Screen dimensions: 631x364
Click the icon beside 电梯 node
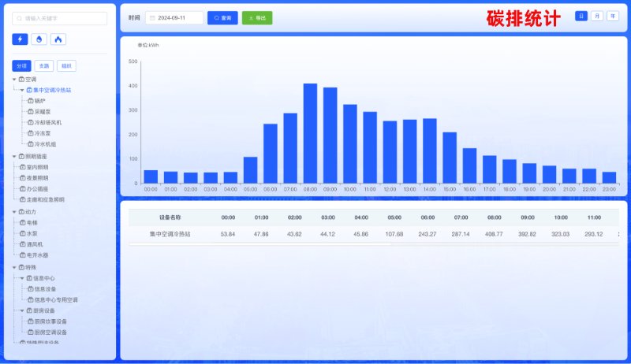(x=21, y=223)
